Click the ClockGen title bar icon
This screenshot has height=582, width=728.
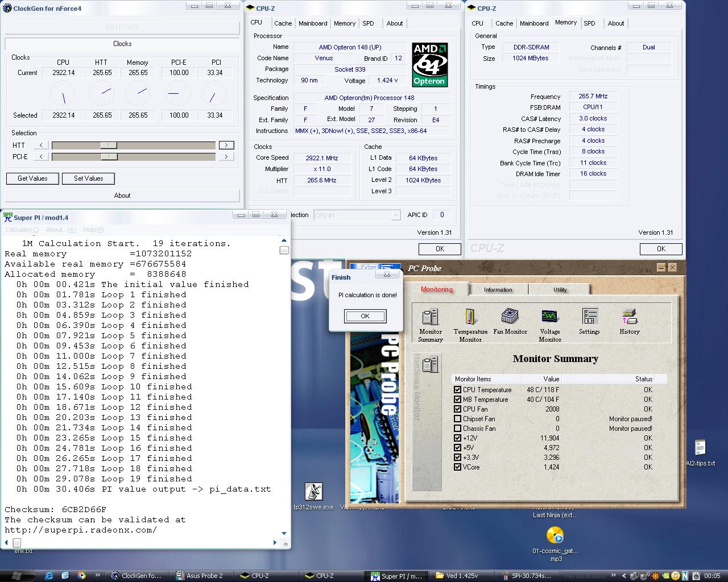coord(7,9)
